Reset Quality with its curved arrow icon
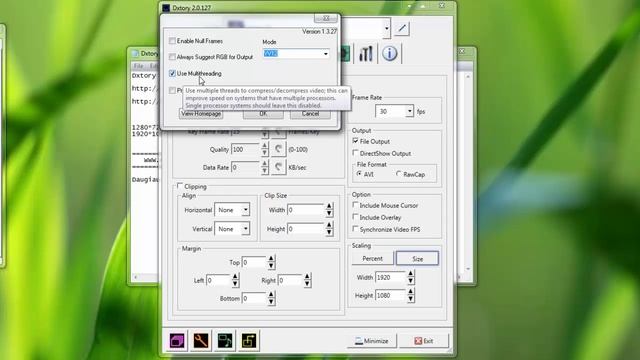Screen dimensions: 640x360 (279, 149)
